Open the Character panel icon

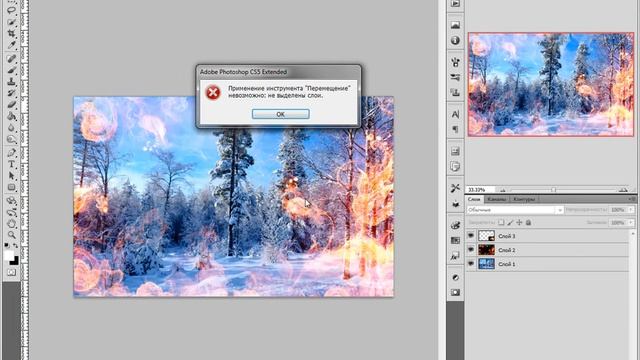(x=456, y=114)
